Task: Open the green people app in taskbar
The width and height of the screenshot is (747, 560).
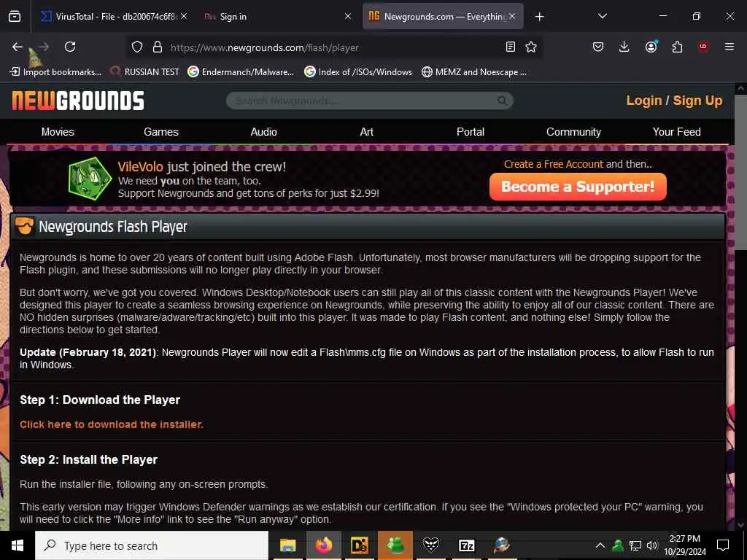Action: [x=395, y=545]
